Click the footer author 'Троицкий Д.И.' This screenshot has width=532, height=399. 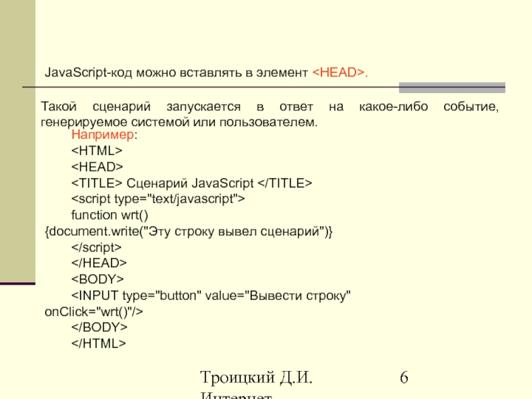point(256,378)
